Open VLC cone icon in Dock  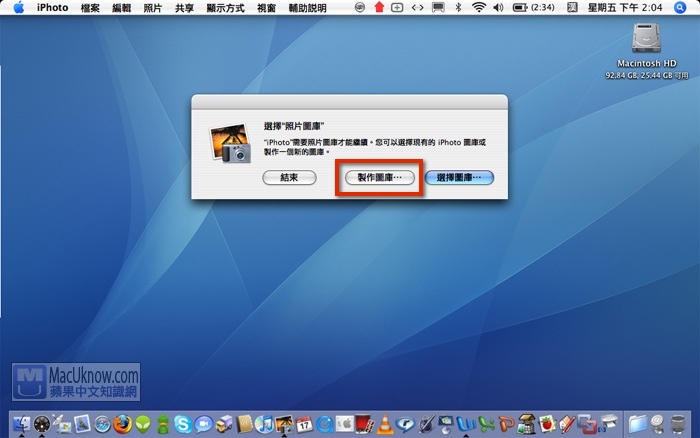[x=385, y=424]
